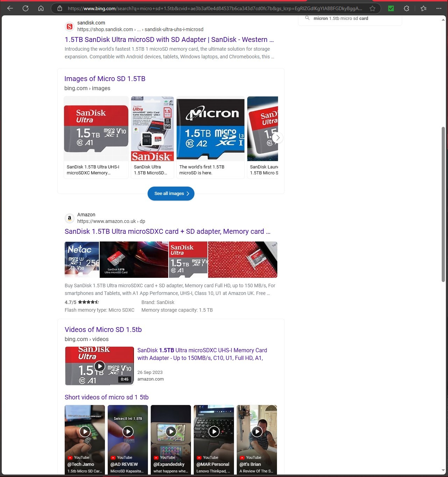Click 'Flash memory type: Micro SDXC' text
Image resolution: width=448 pixels, height=477 pixels.
100,310
